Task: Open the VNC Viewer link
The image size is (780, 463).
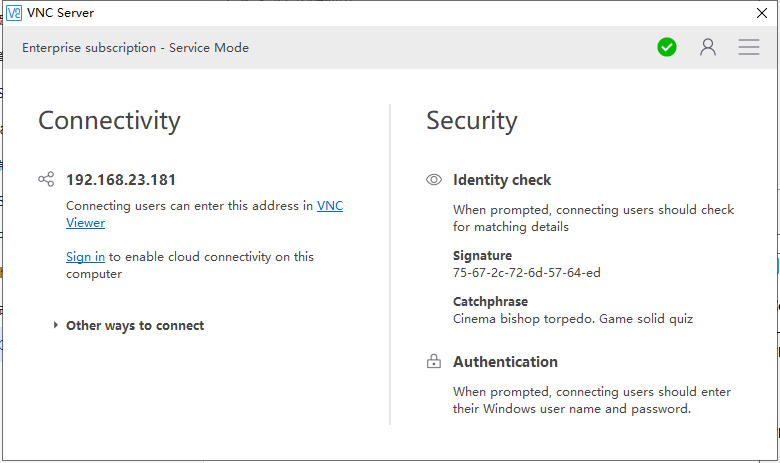Action: pyautogui.click(x=330, y=206)
